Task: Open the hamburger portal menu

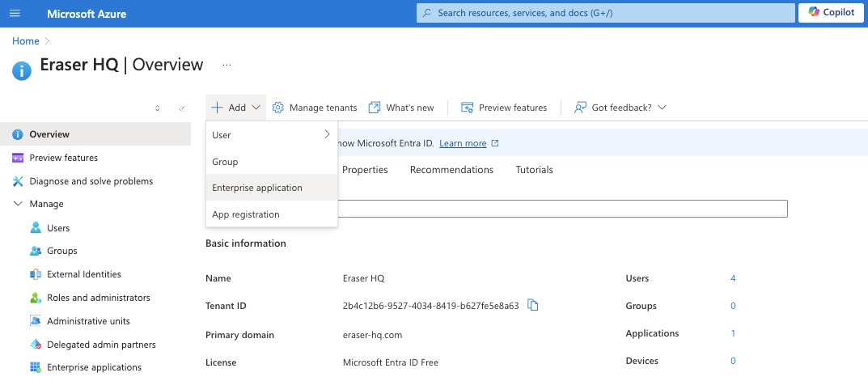Action: 15,13
